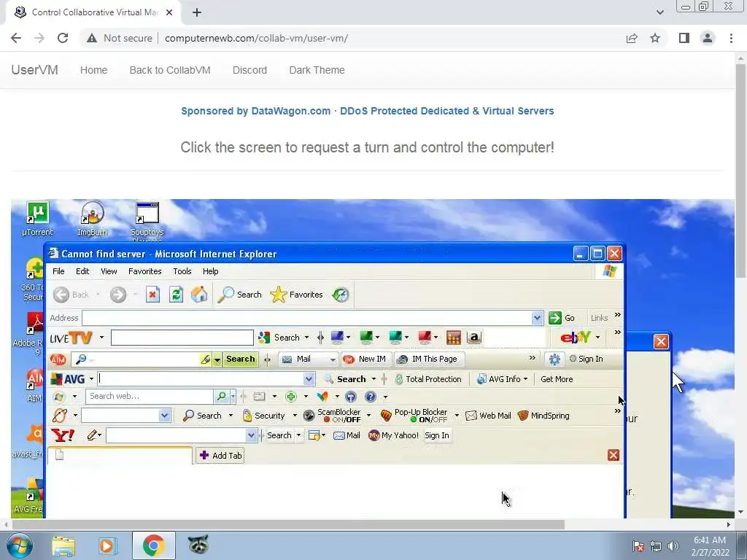Click the MSN butterfly icon
This screenshot has width=747, height=560.
(x=322, y=396)
